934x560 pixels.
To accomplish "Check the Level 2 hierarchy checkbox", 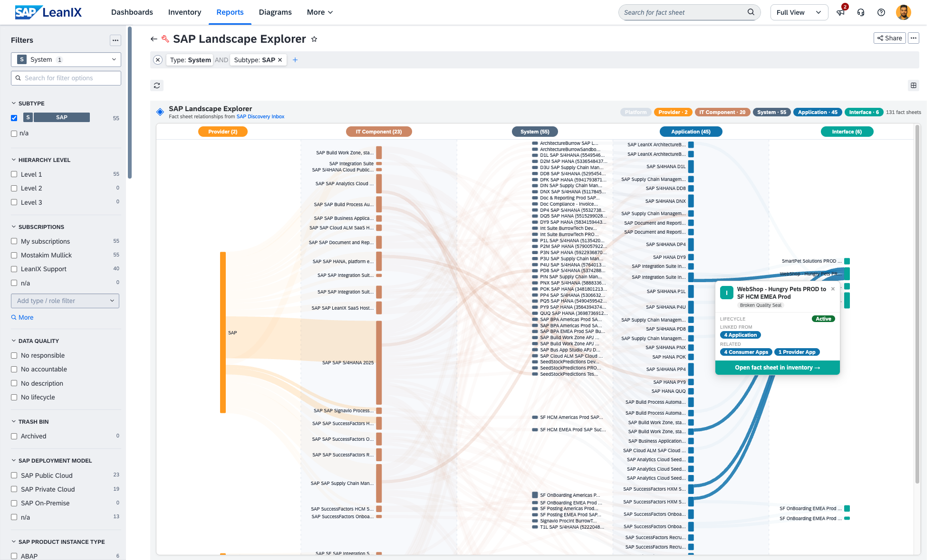I will (x=14, y=188).
